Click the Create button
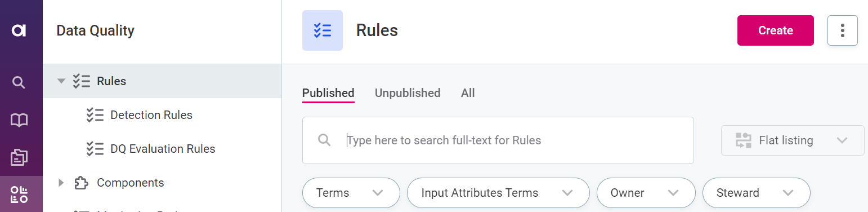Viewport: 868px width, 212px height. [x=776, y=30]
